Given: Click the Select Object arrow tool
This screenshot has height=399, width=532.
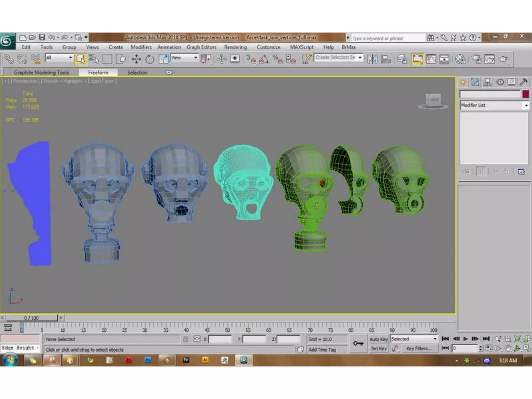Looking at the screenshot, I should pyautogui.click(x=80, y=59).
